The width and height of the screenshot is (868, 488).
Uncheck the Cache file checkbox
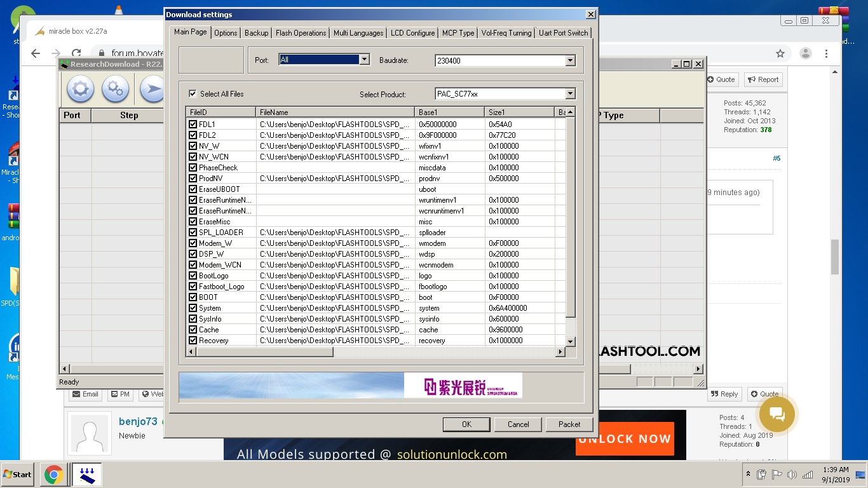193,330
